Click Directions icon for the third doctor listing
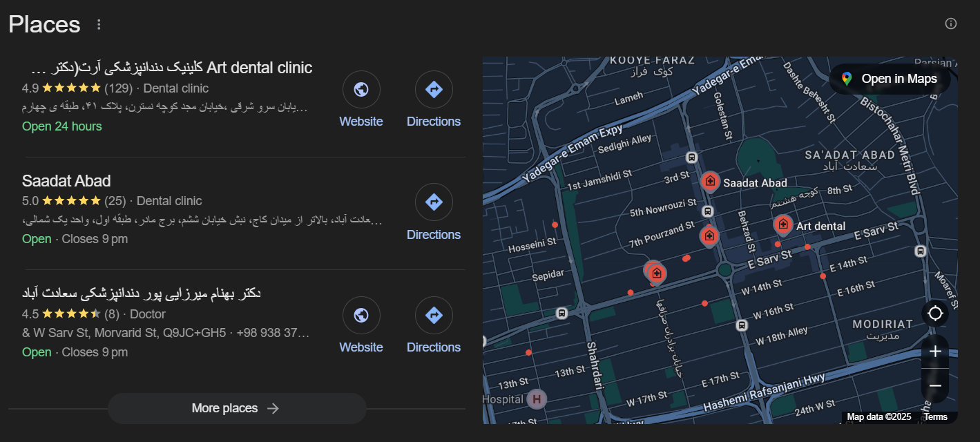Viewport: 980px width, 442px height. [433, 316]
